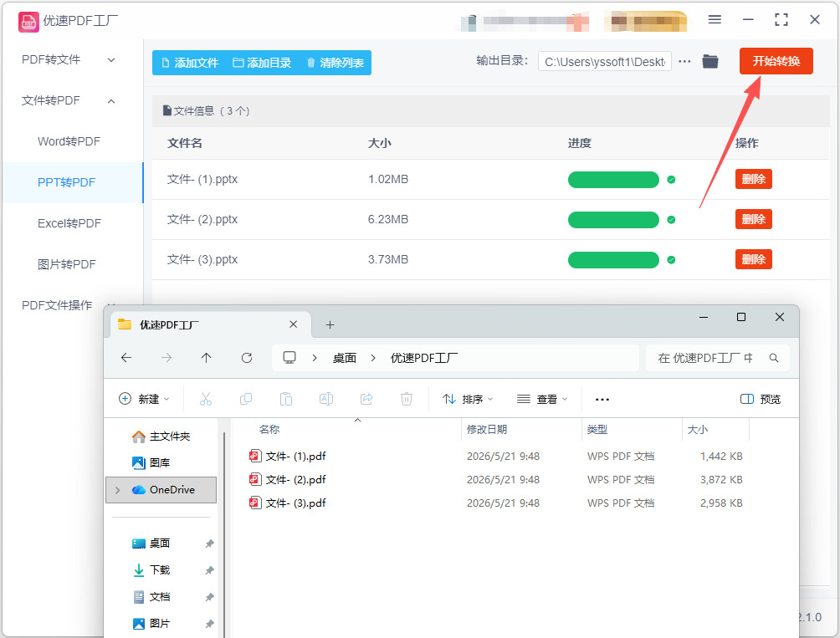Open the 排序 sort dropdown
This screenshot has height=638, width=840.
[468, 400]
